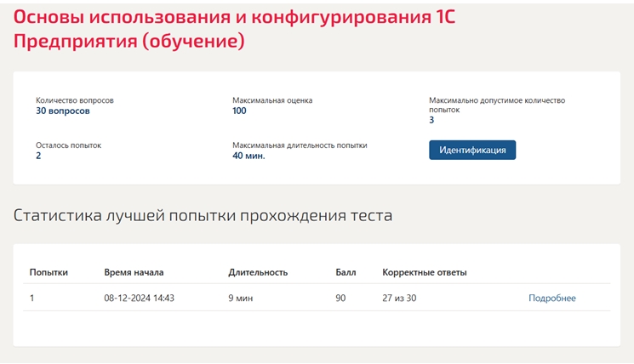634x364 pixels.
Task: Click the 30 вопросов value
Action: 63,111
